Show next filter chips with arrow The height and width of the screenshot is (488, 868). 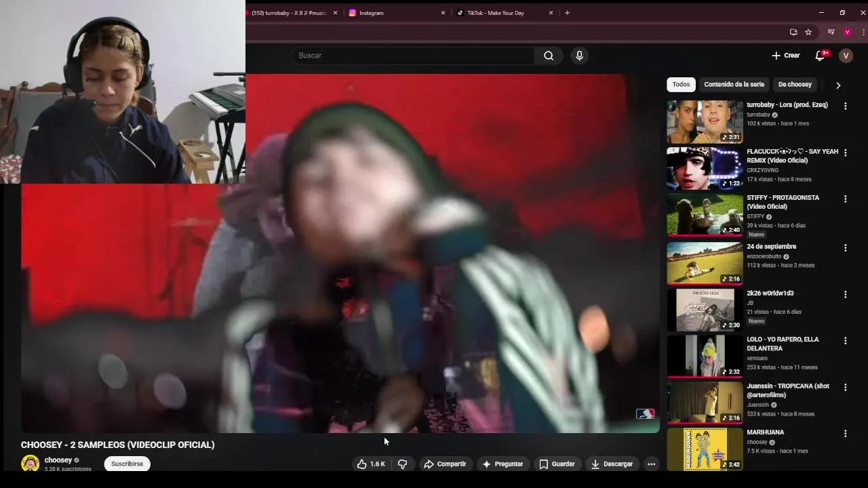point(838,85)
